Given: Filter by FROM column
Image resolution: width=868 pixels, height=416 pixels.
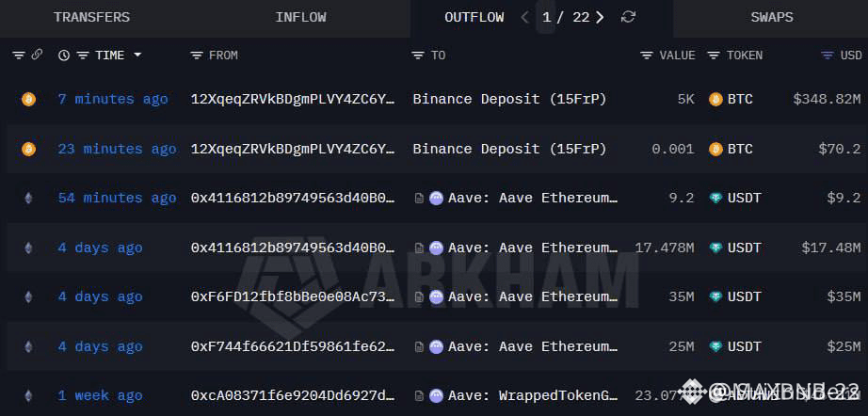Looking at the screenshot, I should point(197,56).
